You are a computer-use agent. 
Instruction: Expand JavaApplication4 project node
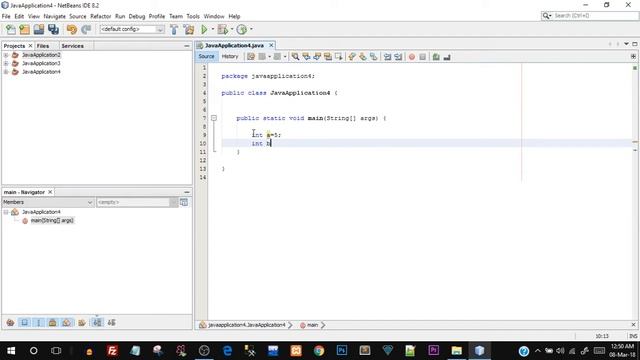(x=6, y=72)
